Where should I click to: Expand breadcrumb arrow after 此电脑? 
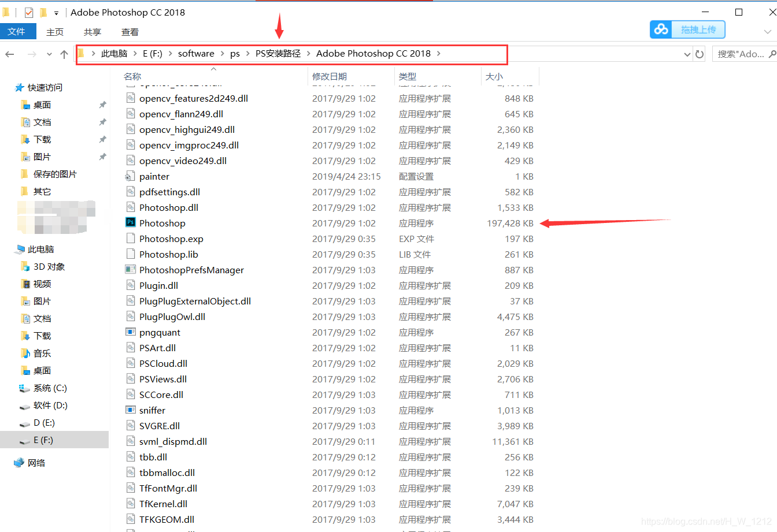click(x=135, y=54)
